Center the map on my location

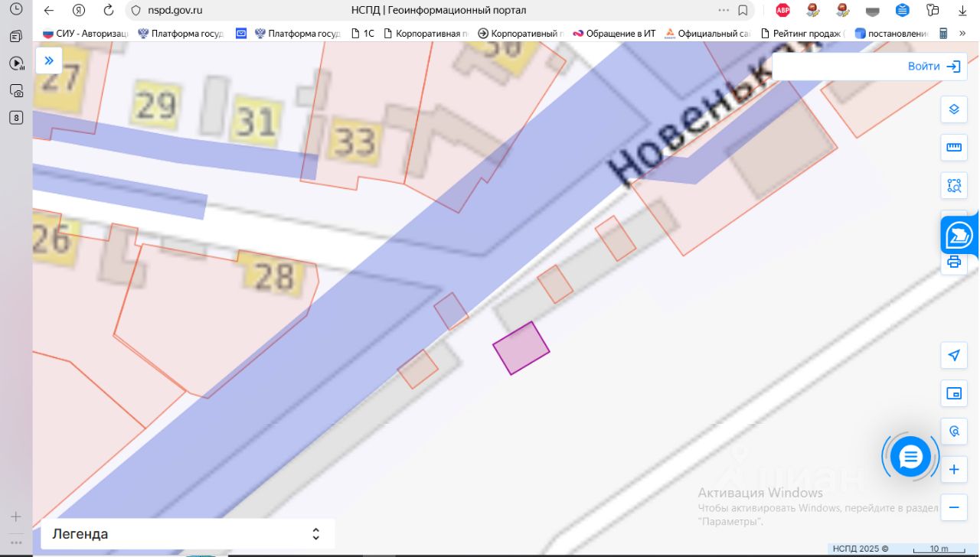(x=954, y=355)
